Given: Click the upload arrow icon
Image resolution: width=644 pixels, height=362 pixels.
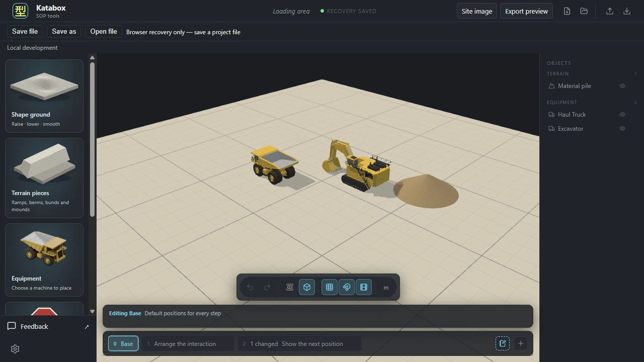Looking at the screenshot, I should coord(610,11).
